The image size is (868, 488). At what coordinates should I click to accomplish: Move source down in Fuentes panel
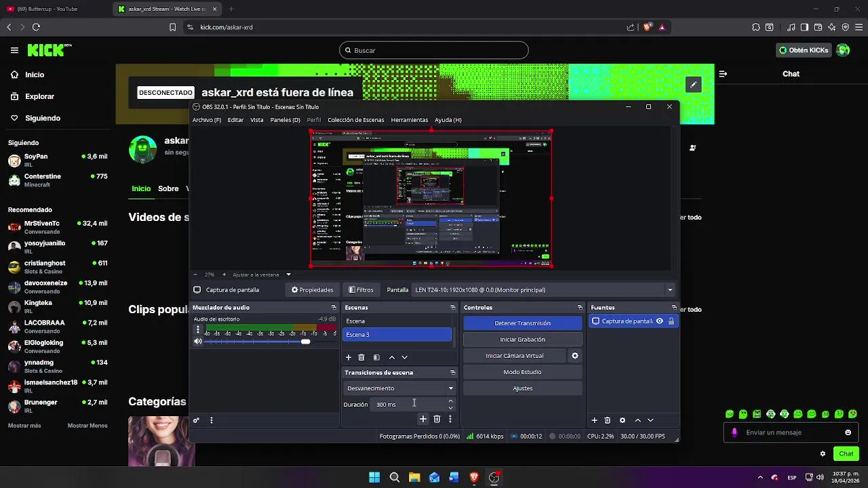tap(650, 420)
